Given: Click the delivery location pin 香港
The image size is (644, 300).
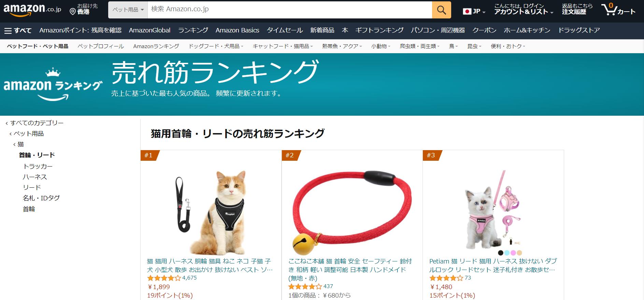Looking at the screenshot, I should click(x=84, y=9).
